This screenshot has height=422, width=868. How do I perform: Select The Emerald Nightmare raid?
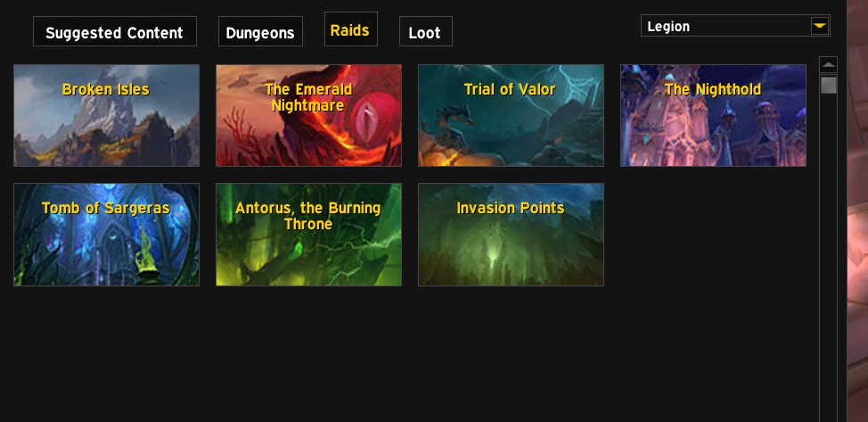tap(309, 115)
